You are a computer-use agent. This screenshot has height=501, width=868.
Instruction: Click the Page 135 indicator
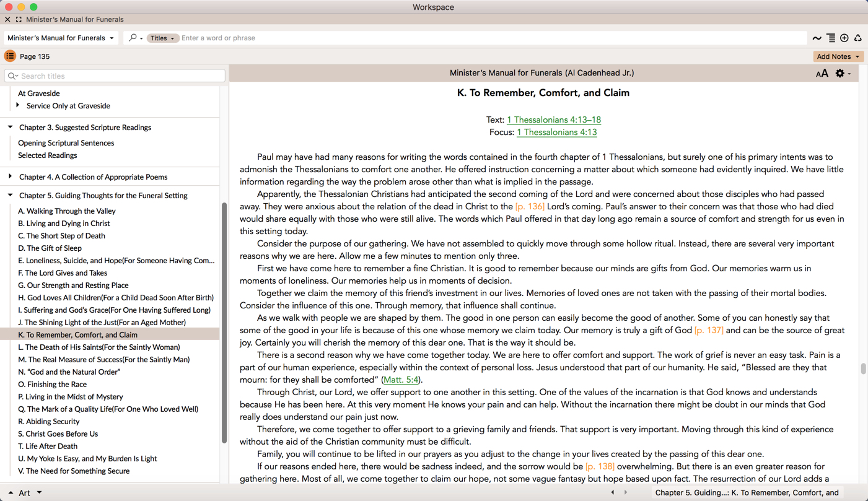tap(35, 56)
